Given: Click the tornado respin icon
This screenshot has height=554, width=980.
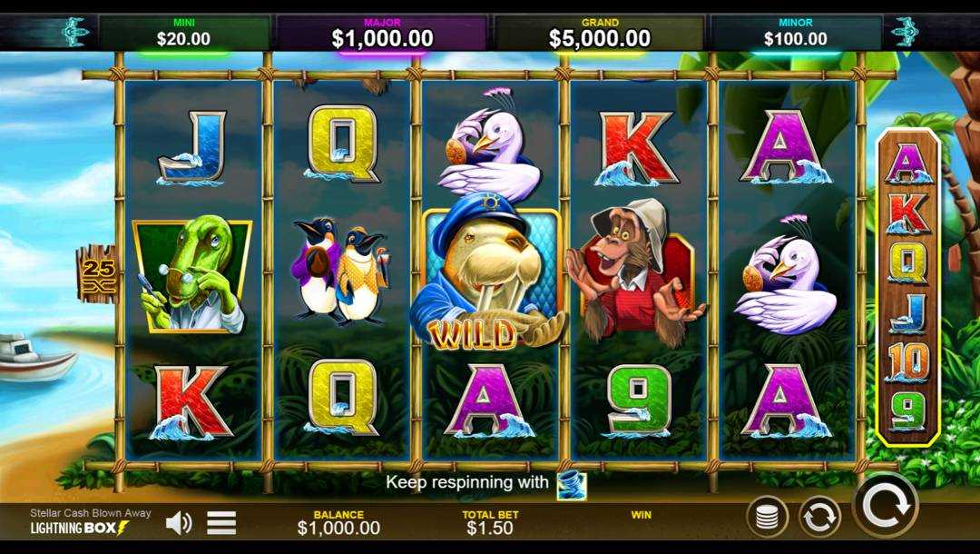Looking at the screenshot, I should tap(572, 485).
